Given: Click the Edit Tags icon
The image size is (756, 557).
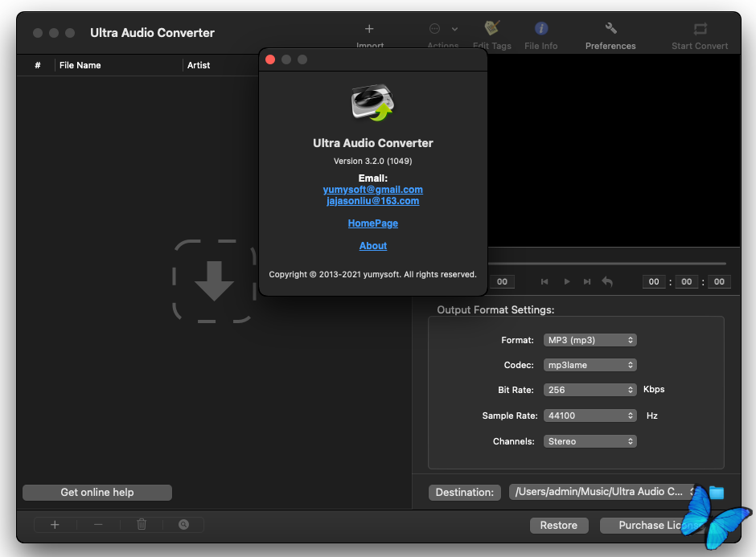Looking at the screenshot, I should click(491, 29).
